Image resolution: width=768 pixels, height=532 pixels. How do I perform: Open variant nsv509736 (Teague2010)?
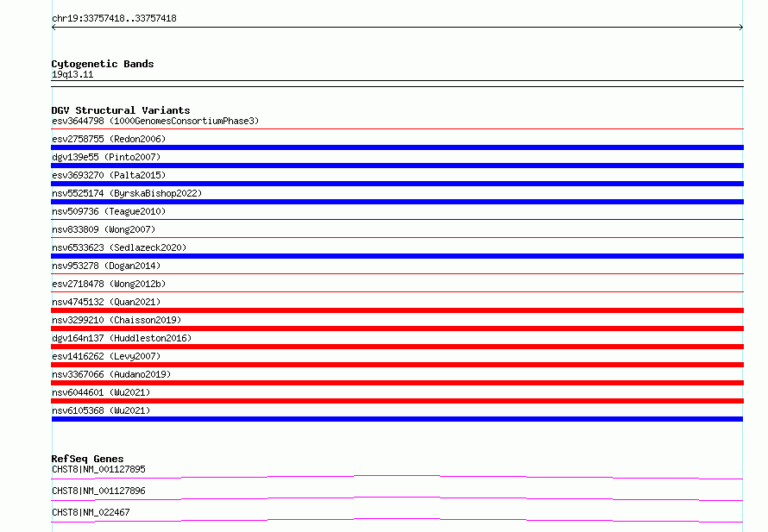(x=109, y=211)
